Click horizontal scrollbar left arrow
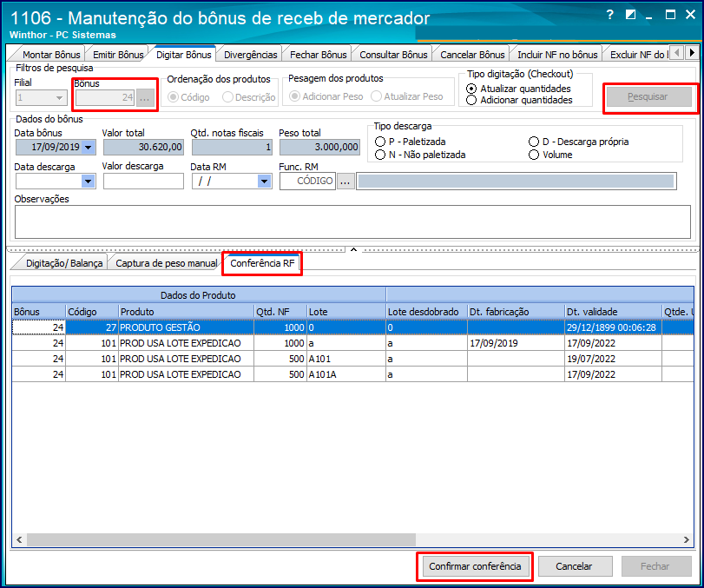The height and width of the screenshot is (588, 704). point(19,539)
